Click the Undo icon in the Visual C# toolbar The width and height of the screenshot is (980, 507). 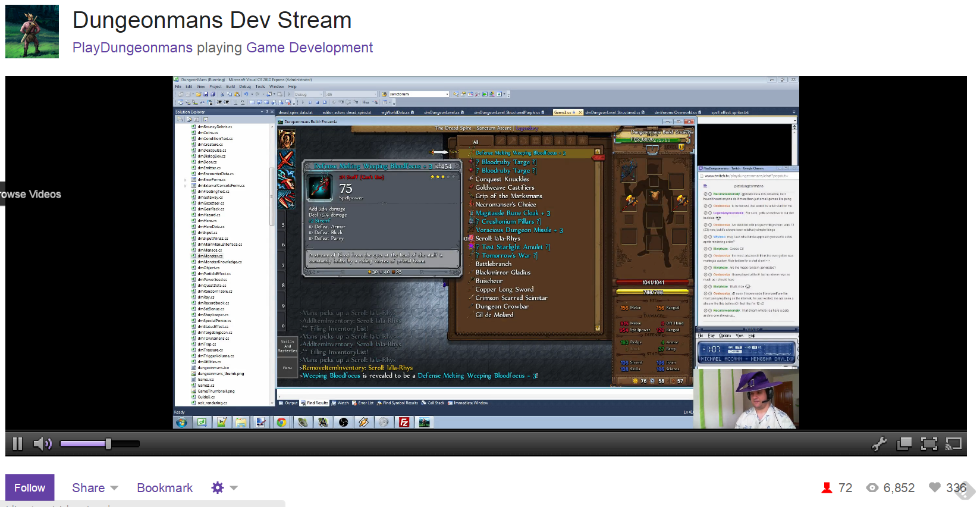(x=246, y=94)
